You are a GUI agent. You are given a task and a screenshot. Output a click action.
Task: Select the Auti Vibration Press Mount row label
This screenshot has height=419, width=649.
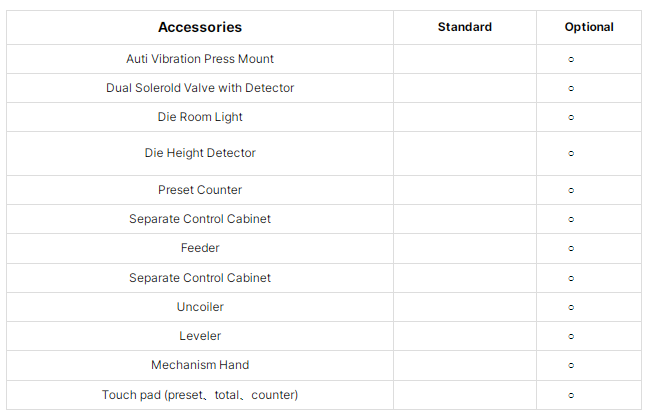click(200, 59)
